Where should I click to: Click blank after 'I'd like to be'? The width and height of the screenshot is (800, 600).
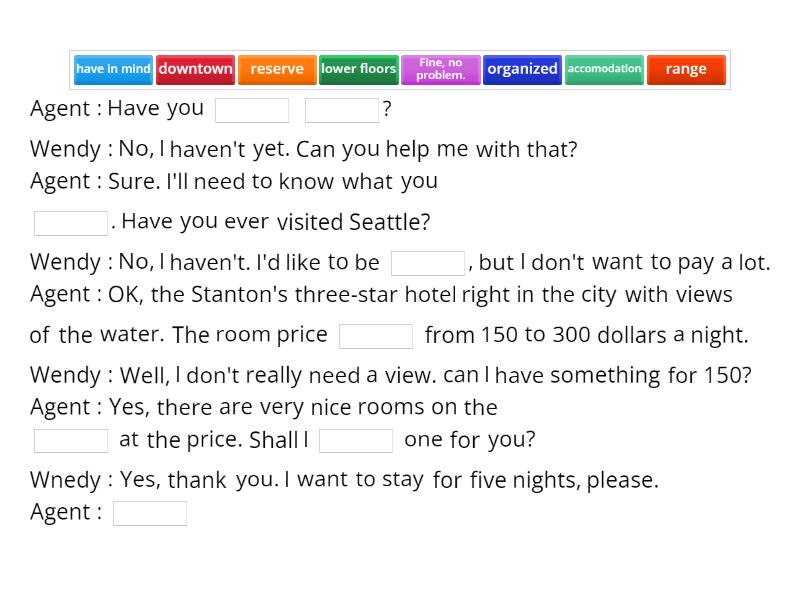(428, 263)
